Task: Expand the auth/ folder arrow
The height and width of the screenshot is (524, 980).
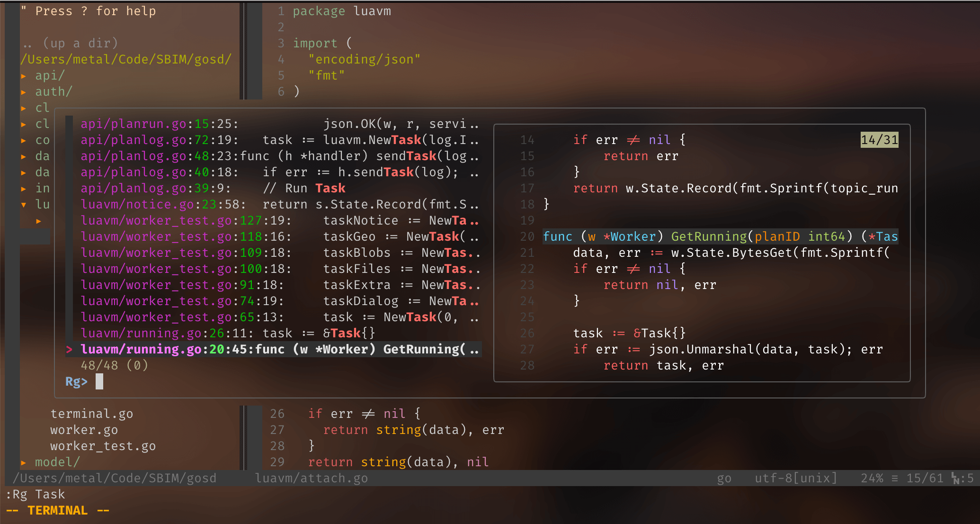Action: 24,92
